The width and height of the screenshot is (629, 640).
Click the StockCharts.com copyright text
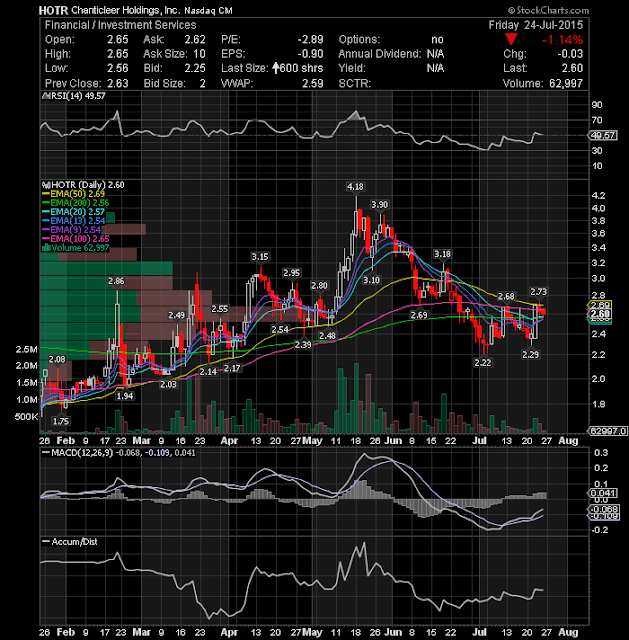click(x=548, y=10)
